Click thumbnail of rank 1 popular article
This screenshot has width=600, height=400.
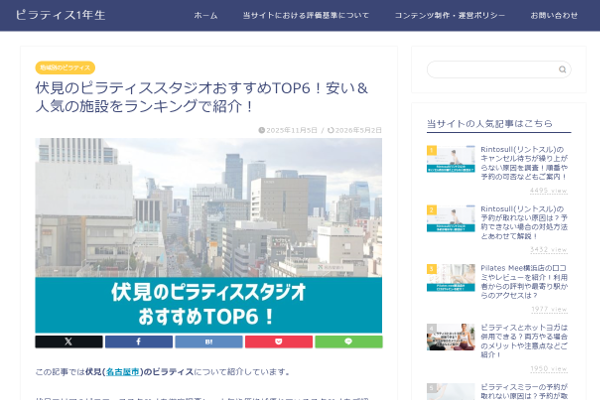point(451,159)
